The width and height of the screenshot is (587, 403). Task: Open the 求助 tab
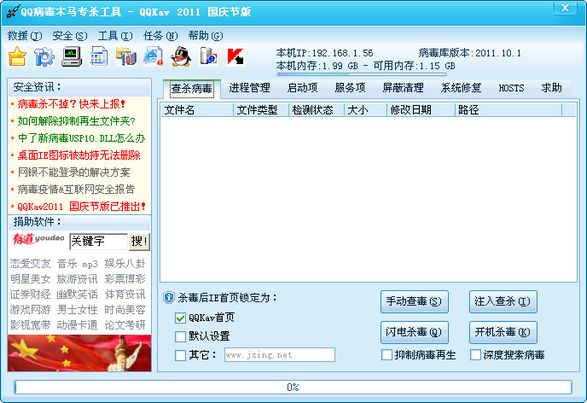(x=551, y=88)
